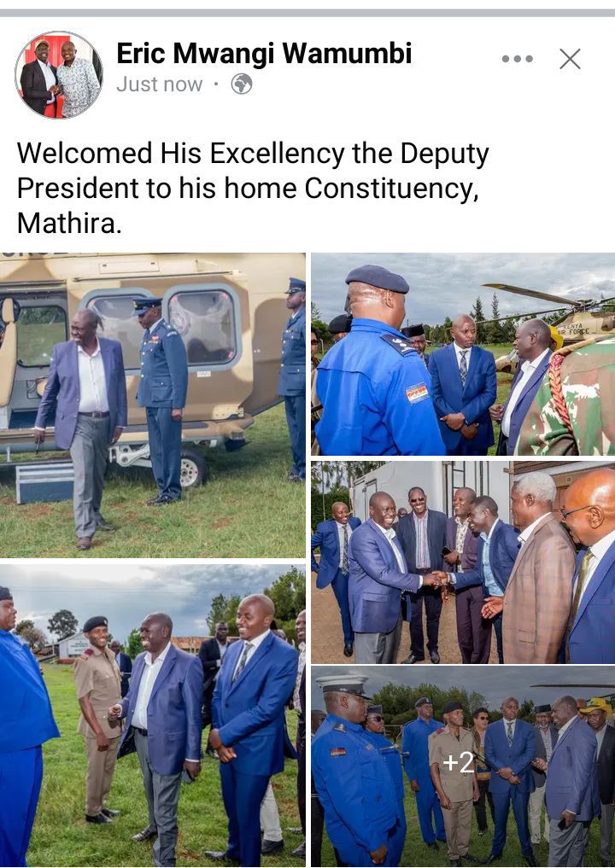
Task: Click the word "Mathira." in the caption
Action: click(x=69, y=224)
